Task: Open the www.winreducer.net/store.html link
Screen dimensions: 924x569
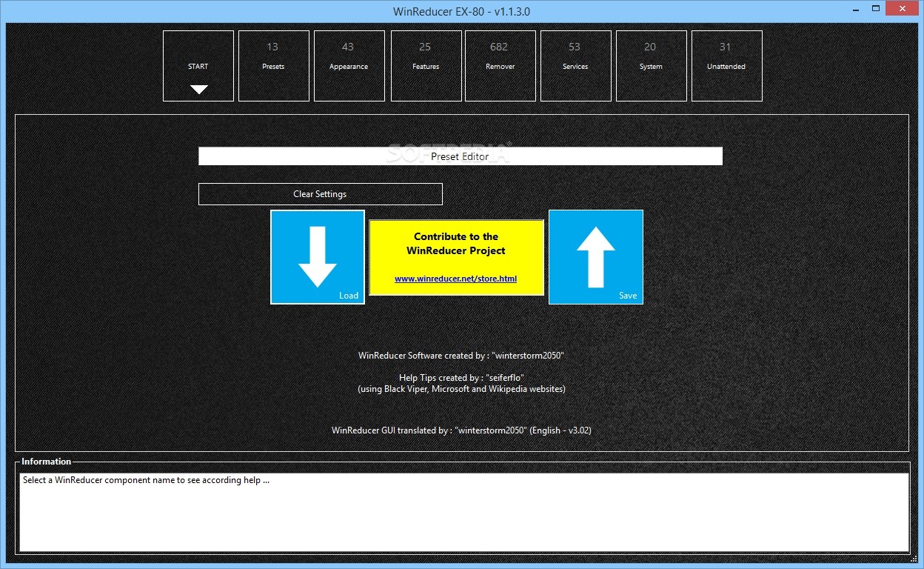Action: coord(455,279)
